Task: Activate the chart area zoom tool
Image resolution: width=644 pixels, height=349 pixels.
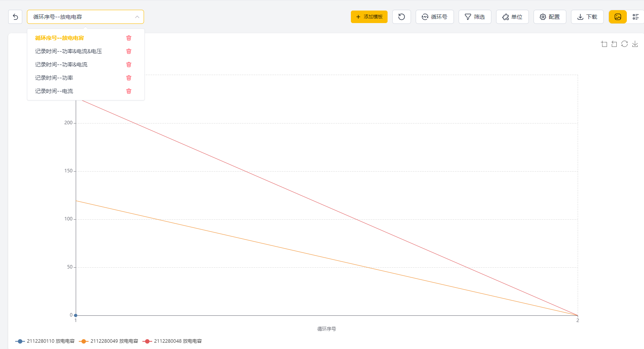Action: click(x=604, y=44)
